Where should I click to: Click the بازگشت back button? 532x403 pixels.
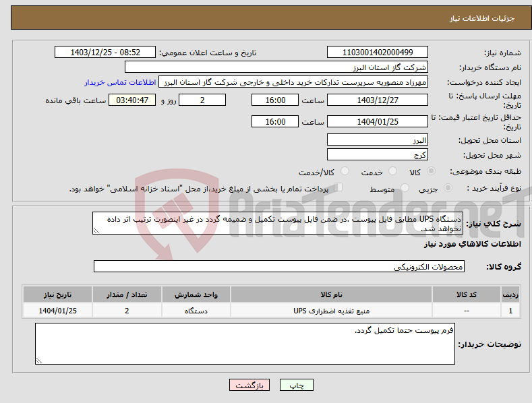249,385
